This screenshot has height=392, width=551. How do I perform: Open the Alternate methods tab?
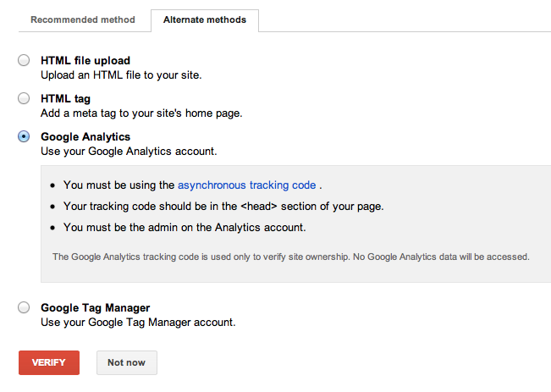pyautogui.click(x=205, y=20)
